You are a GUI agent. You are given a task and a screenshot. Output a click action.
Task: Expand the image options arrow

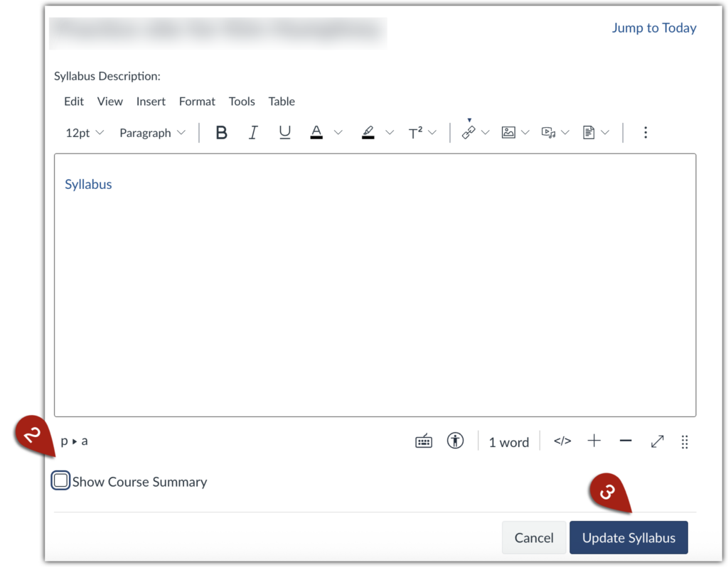tap(525, 133)
